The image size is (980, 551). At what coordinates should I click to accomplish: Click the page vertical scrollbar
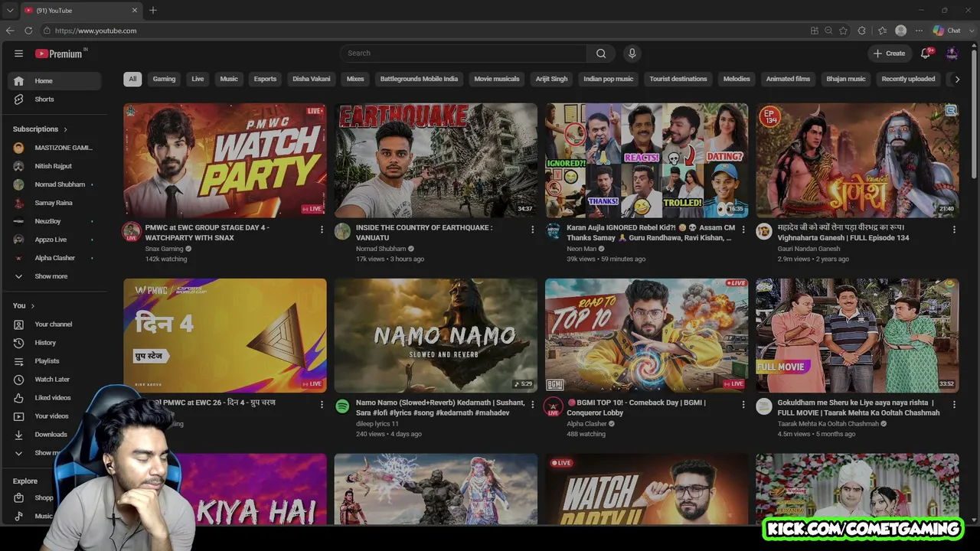[x=975, y=115]
